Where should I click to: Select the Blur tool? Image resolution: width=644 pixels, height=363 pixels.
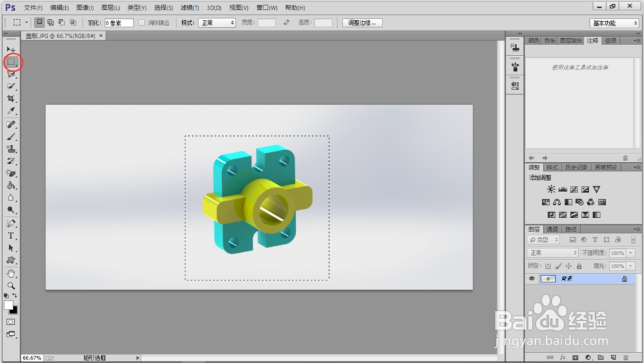click(x=11, y=198)
